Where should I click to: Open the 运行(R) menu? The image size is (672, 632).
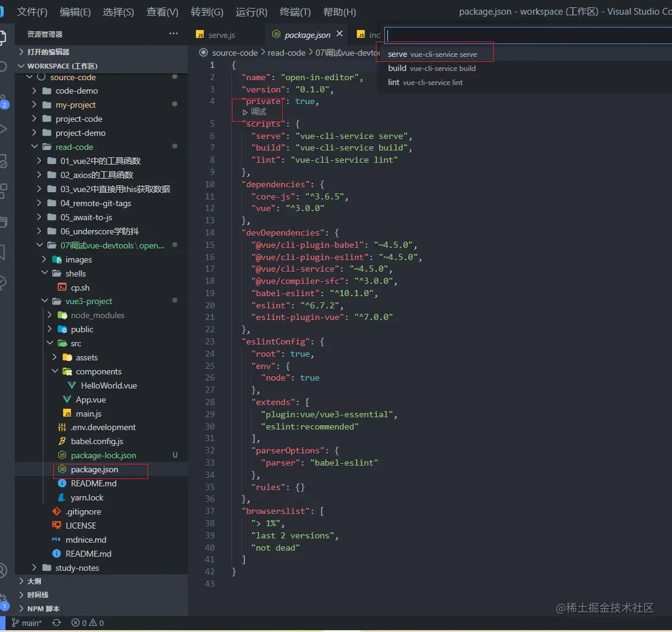pos(252,12)
